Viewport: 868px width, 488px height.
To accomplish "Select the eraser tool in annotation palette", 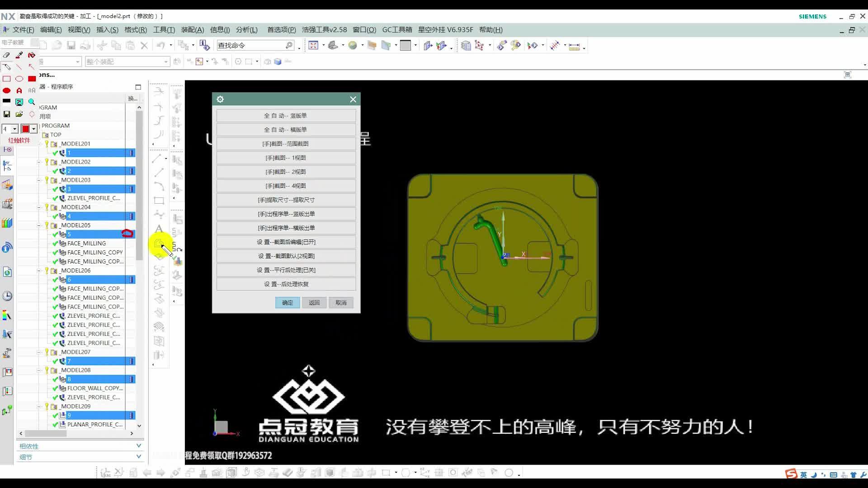I will coord(6,55).
